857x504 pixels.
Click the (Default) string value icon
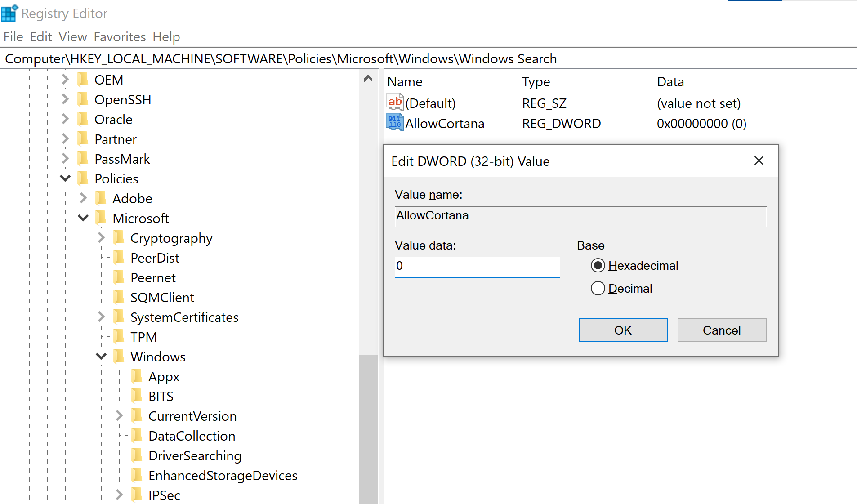[394, 103]
